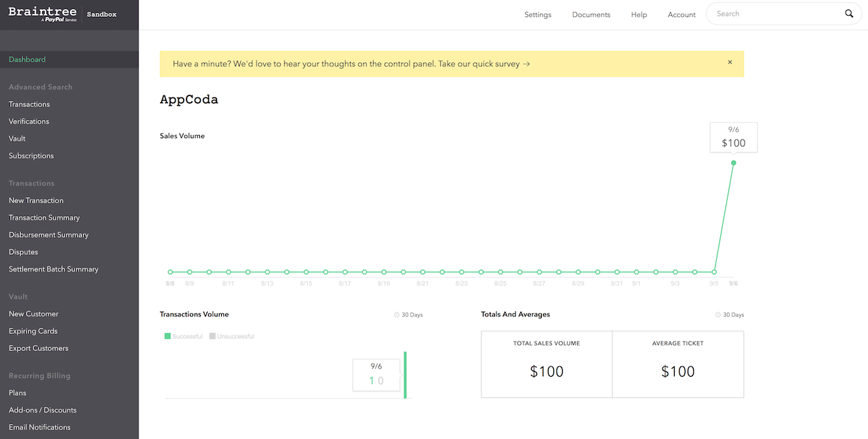868x439 pixels.
Task: Select the 9/6 data point on Sales Volume chart
Action: [x=734, y=163]
